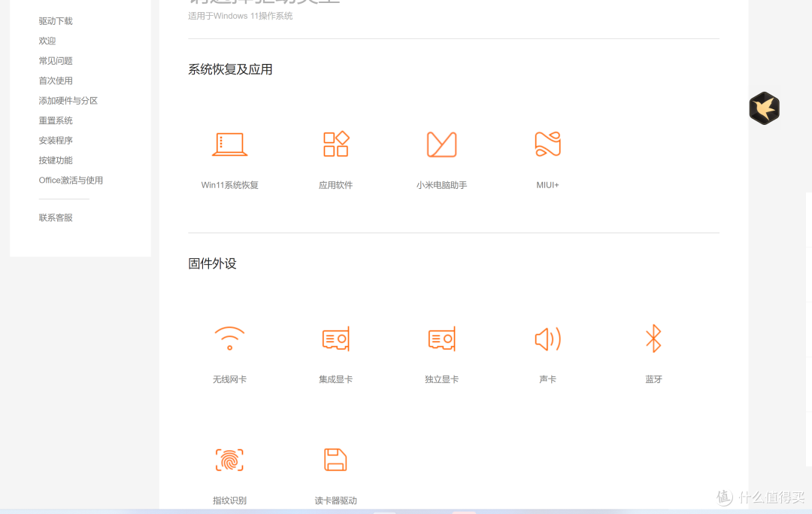This screenshot has height=514, width=812.
Task: Click the 读卡器驱动 text label
Action: pos(335,500)
